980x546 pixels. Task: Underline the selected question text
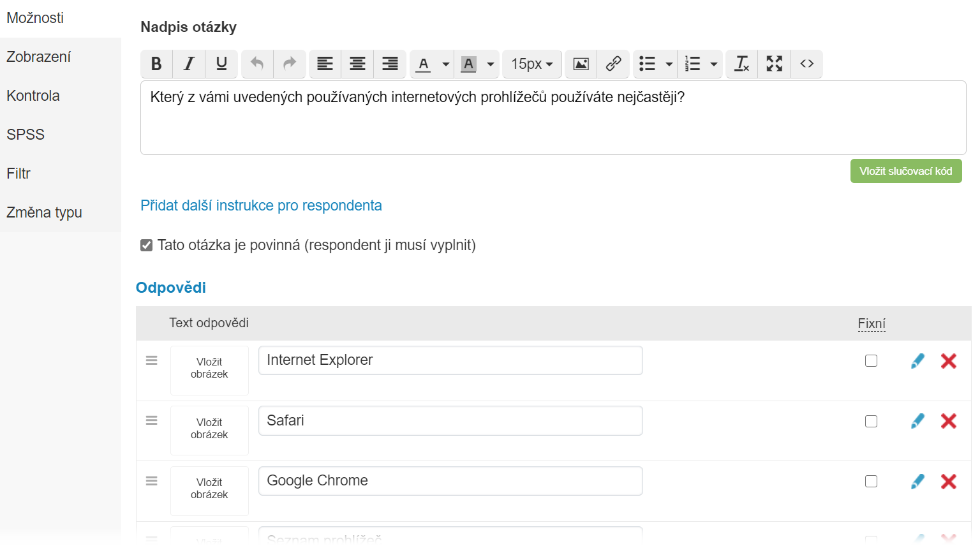click(221, 64)
